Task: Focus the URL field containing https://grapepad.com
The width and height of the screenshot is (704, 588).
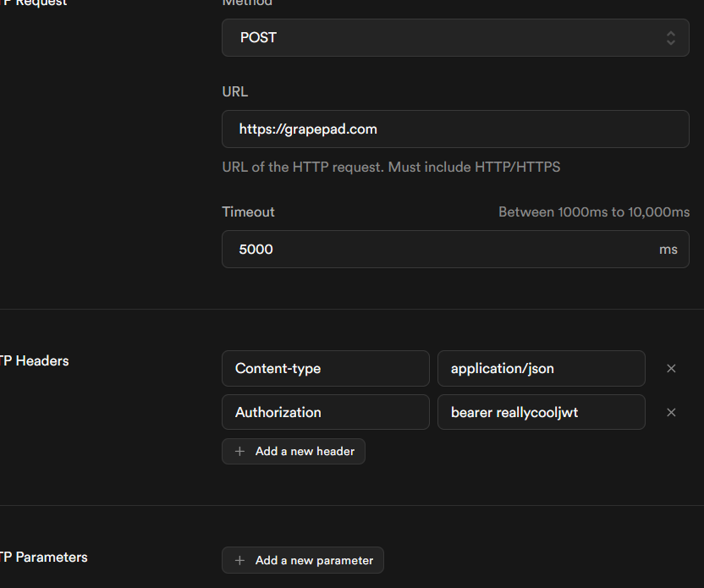Action: point(455,129)
